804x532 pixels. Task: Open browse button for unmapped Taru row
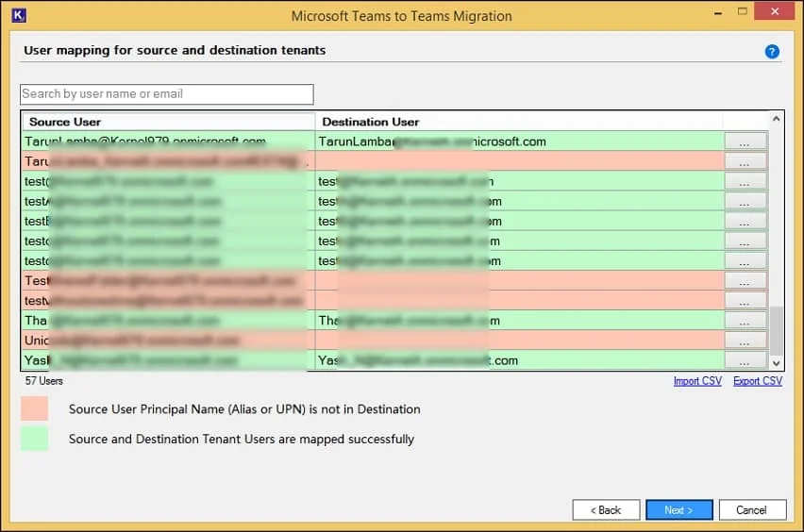tap(745, 161)
